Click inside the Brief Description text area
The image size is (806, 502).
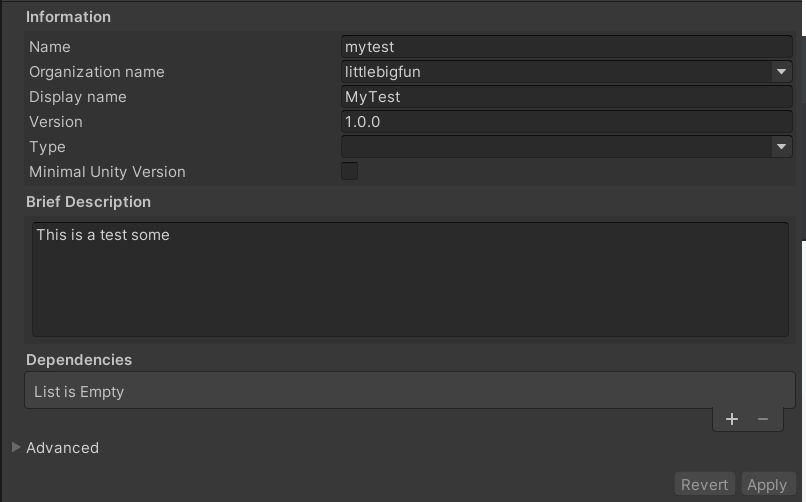[410, 280]
